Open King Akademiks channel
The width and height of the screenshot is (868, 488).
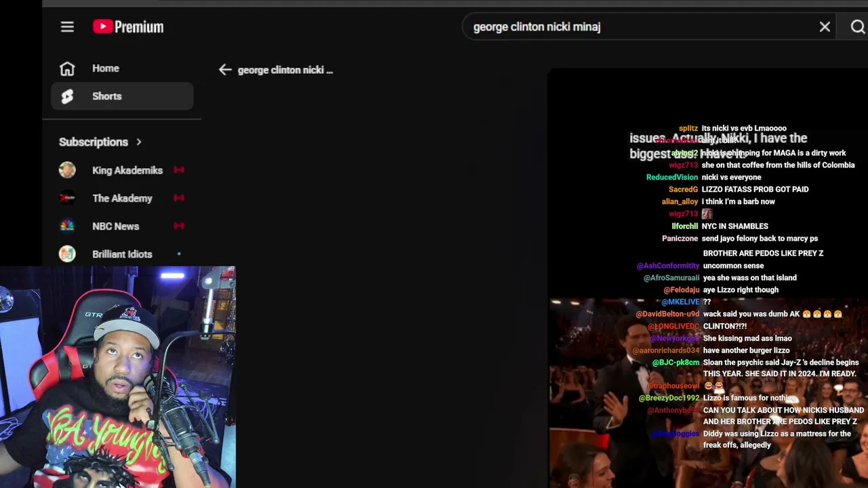[122, 170]
